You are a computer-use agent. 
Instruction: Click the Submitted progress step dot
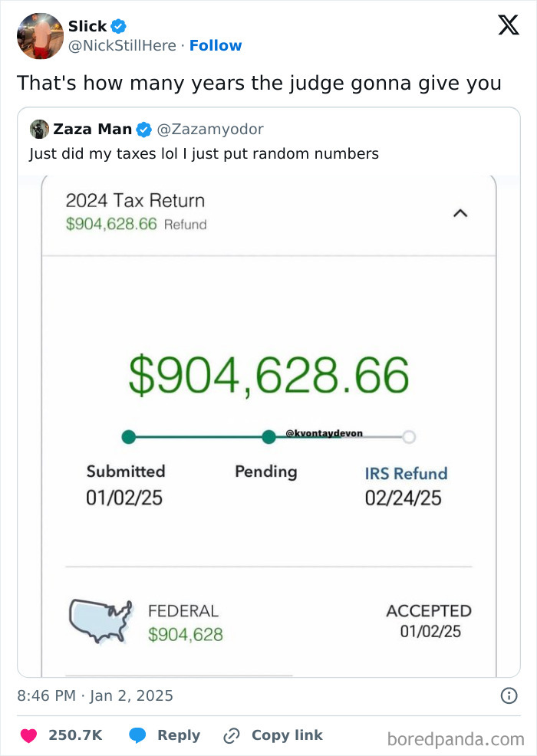(129, 437)
